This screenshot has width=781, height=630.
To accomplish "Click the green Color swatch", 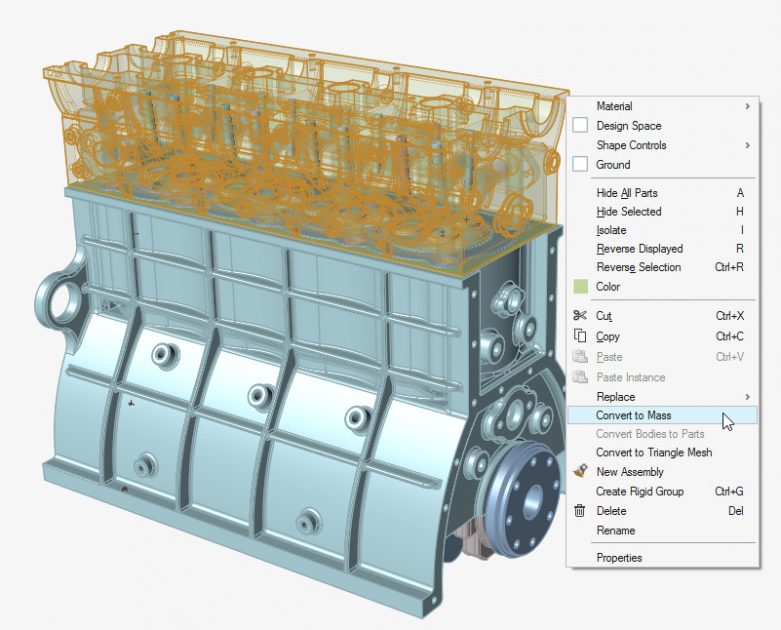I will click(x=580, y=287).
